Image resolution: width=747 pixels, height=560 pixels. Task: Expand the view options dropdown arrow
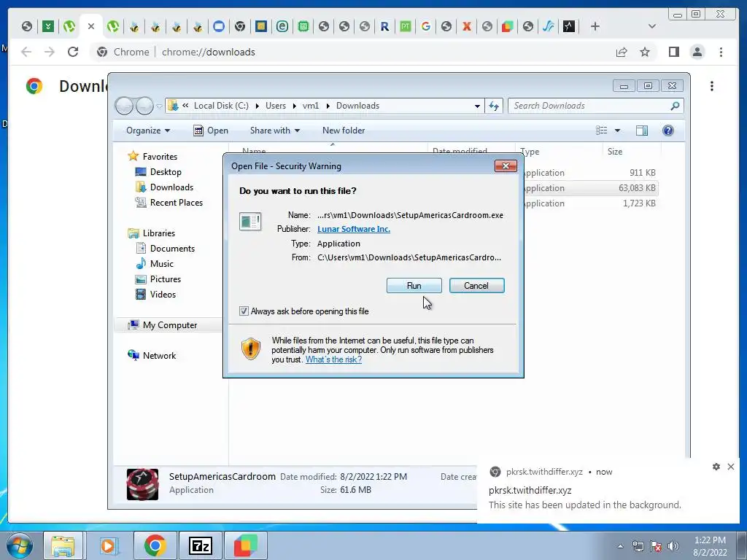point(617,131)
